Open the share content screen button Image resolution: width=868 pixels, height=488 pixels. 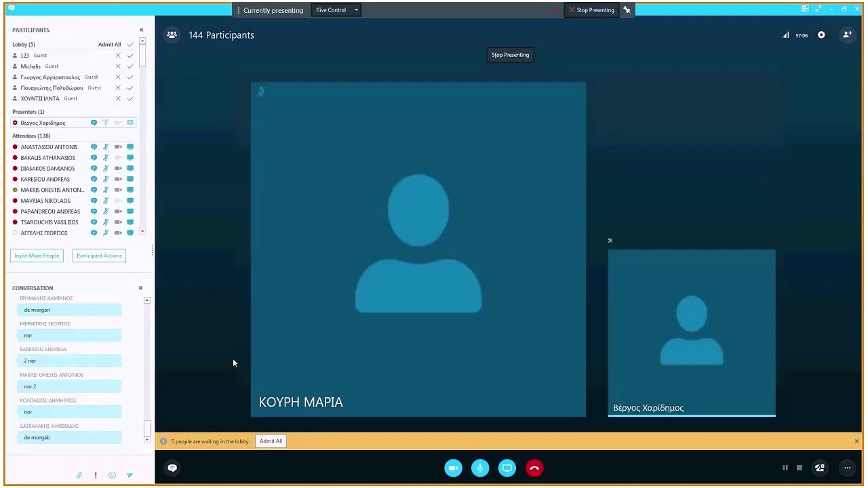[x=507, y=468]
